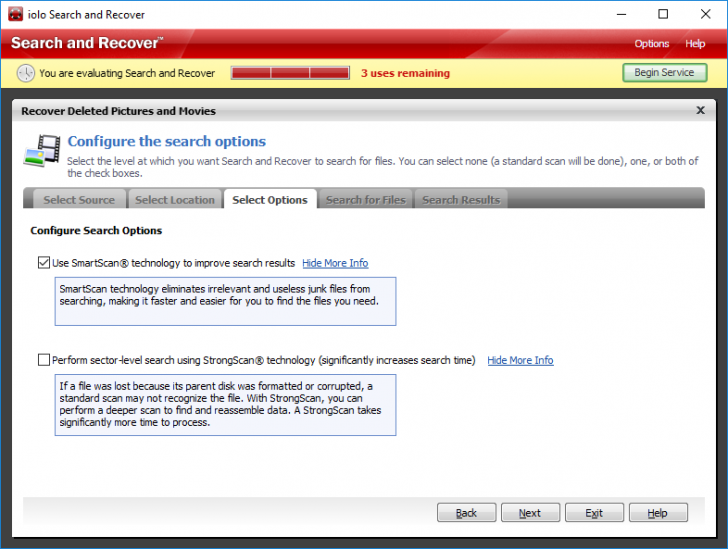728x549 pixels.
Task: Go to previous step with Back button
Action: 467,512
